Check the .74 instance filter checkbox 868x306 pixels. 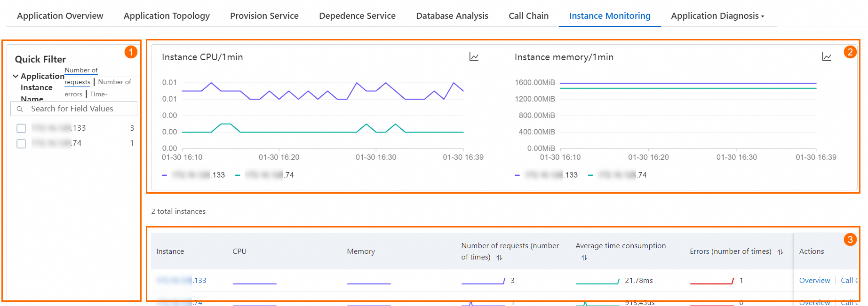[x=21, y=143]
